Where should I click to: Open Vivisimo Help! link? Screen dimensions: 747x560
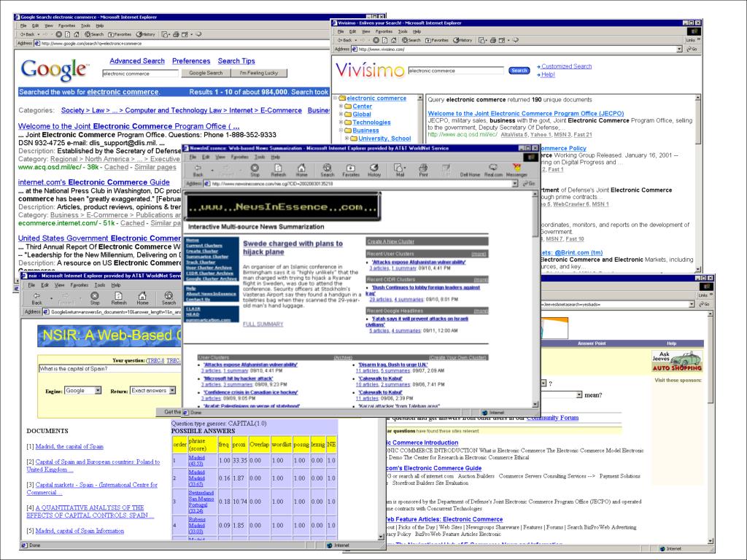548,75
